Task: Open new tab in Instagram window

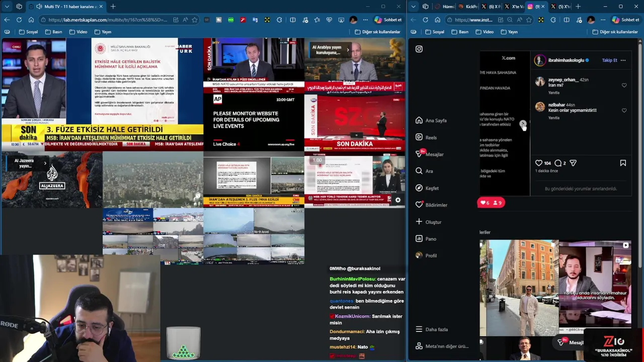Action: 578,7
